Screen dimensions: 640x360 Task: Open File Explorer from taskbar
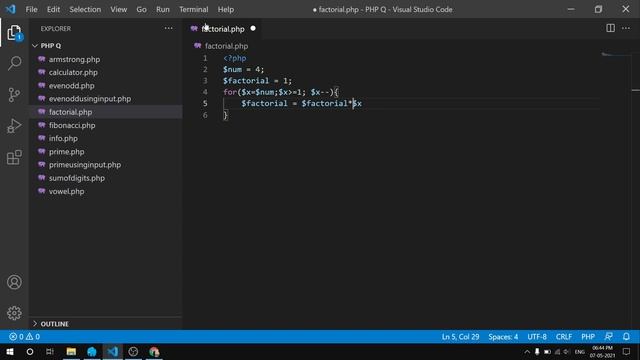coord(71,352)
